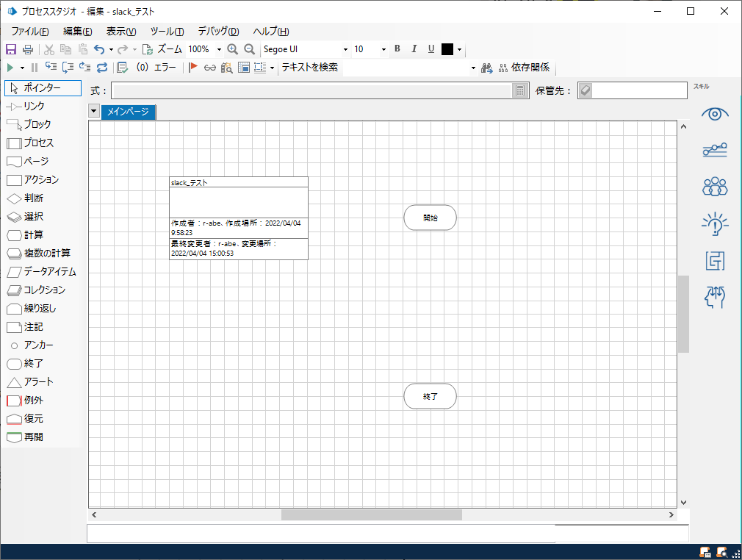Toggle italic text formatting
This screenshot has width=742, height=560.
point(414,49)
